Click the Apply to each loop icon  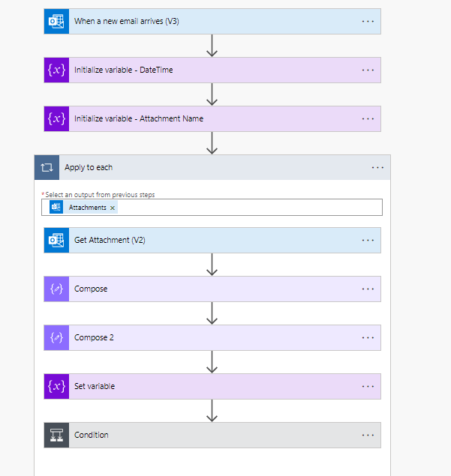47,167
